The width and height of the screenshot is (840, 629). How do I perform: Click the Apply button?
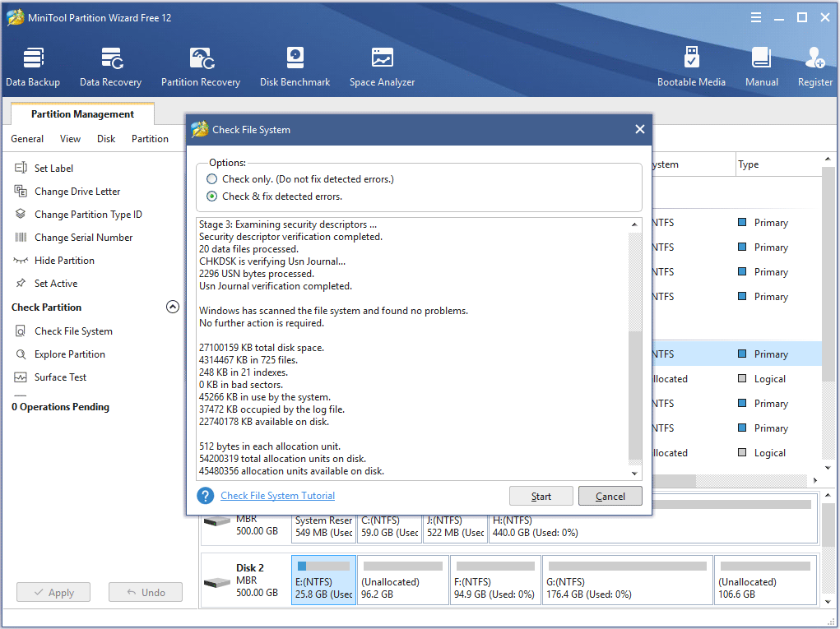point(53,593)
